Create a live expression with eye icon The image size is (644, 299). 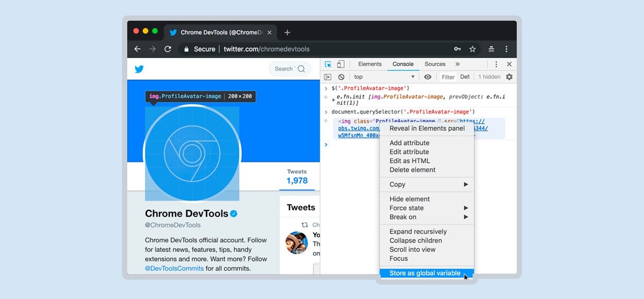point(428,77)
